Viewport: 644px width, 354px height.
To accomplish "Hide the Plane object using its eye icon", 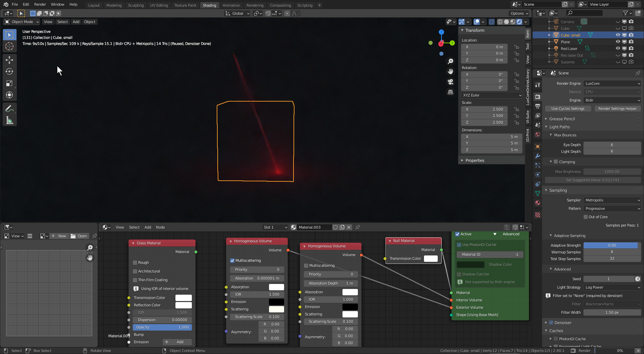I will [618, 42].
